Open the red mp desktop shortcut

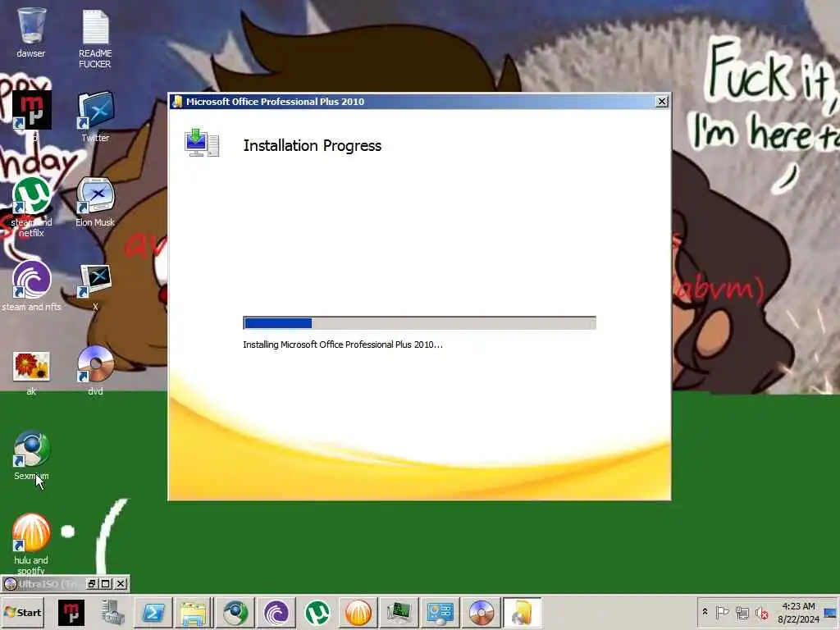(31, 111)
